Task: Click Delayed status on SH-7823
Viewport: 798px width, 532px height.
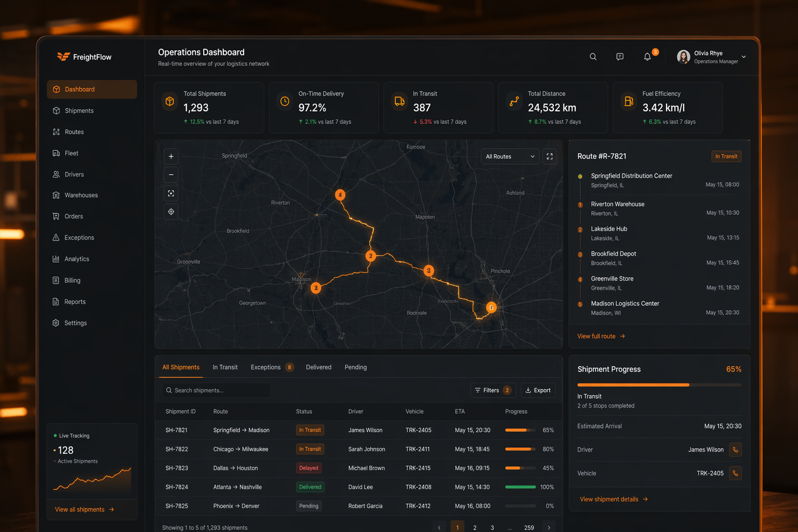Action: tap(309, 468)
